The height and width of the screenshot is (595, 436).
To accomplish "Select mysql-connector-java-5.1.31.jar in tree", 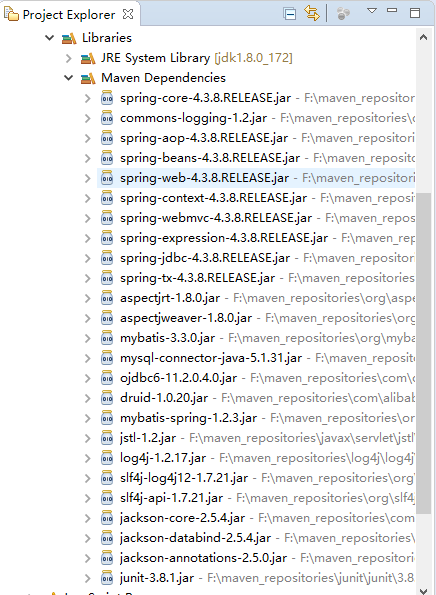I will [211, 358].
